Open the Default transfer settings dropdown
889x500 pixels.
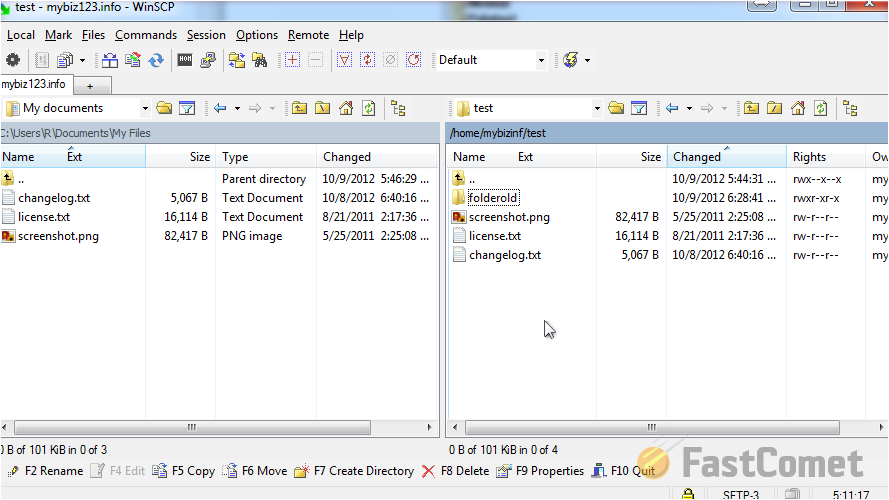tap(541, 60)
